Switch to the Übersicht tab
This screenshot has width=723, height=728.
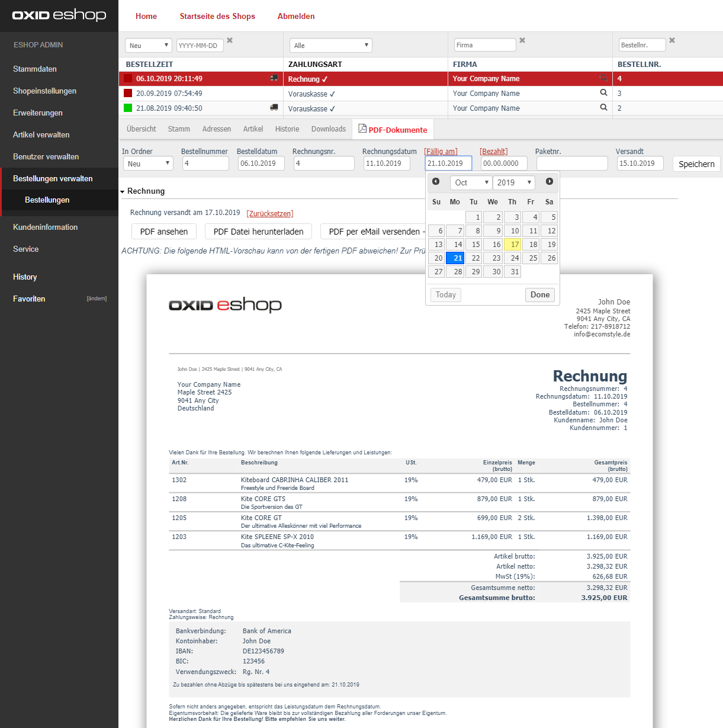pos(142,129)
